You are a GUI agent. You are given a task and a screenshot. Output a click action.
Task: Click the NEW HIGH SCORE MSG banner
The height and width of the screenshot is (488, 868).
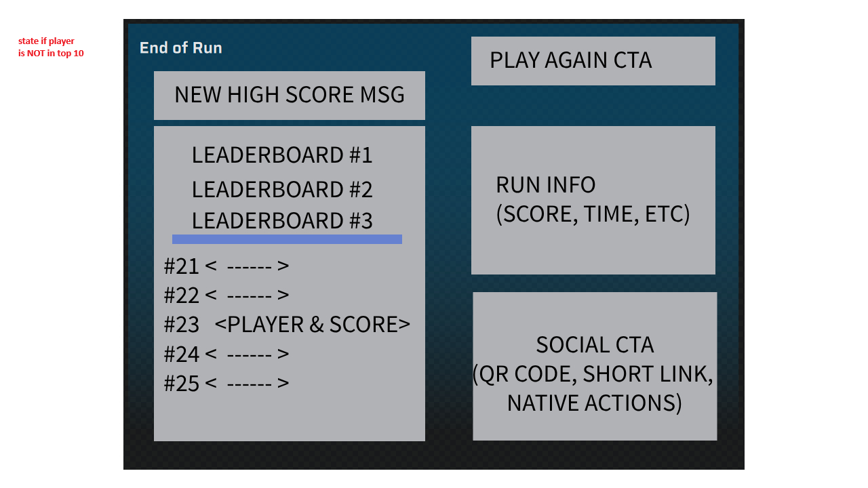pyautogui.click(x=290, y=95)
